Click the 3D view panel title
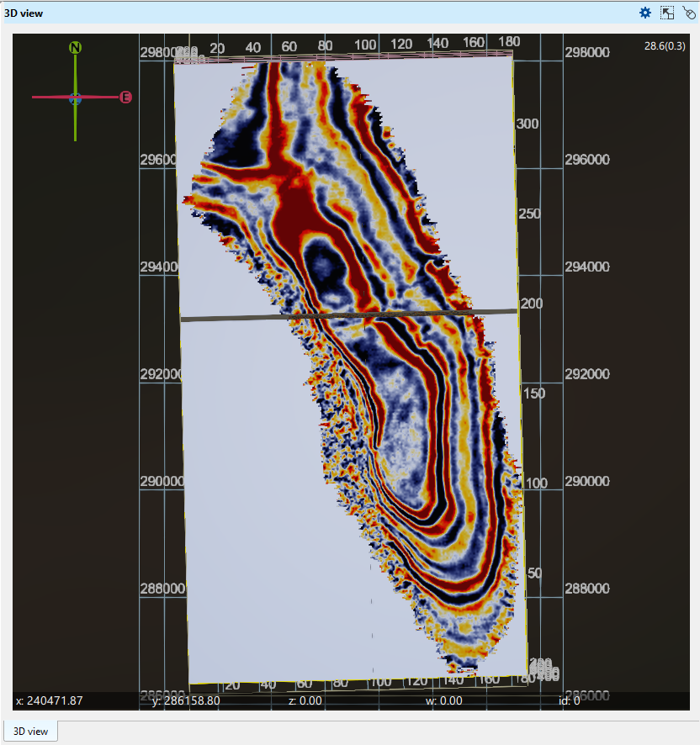This screenshot has height=745, width=700. tap(24, 13)
